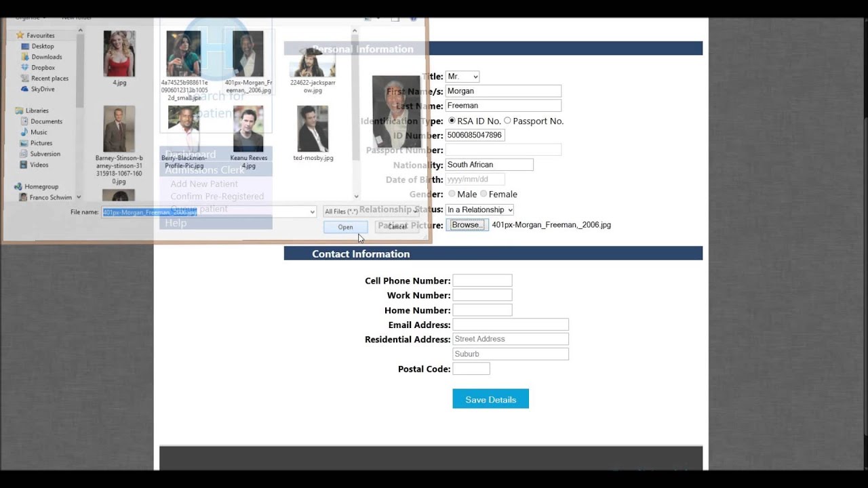Click Cancel button in file dialog
Screen dimensions: 868x488
pos(397,227)
